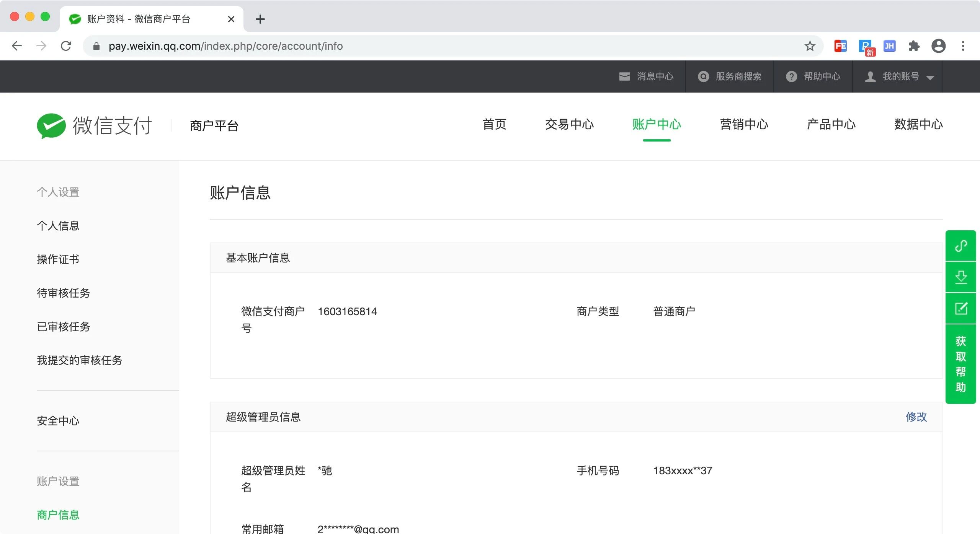The width and height of the screenshot is (980, 534).
Task: Click the WeChat Pay logo
Action: click(94, 125)
